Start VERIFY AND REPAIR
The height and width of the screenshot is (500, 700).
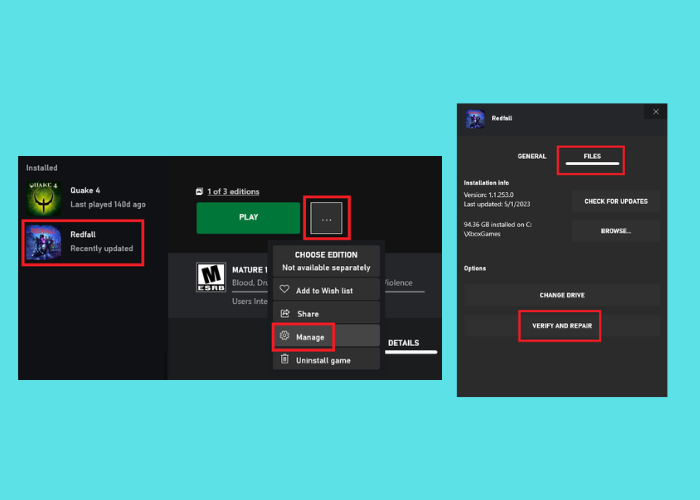click(x=562, y=326)
